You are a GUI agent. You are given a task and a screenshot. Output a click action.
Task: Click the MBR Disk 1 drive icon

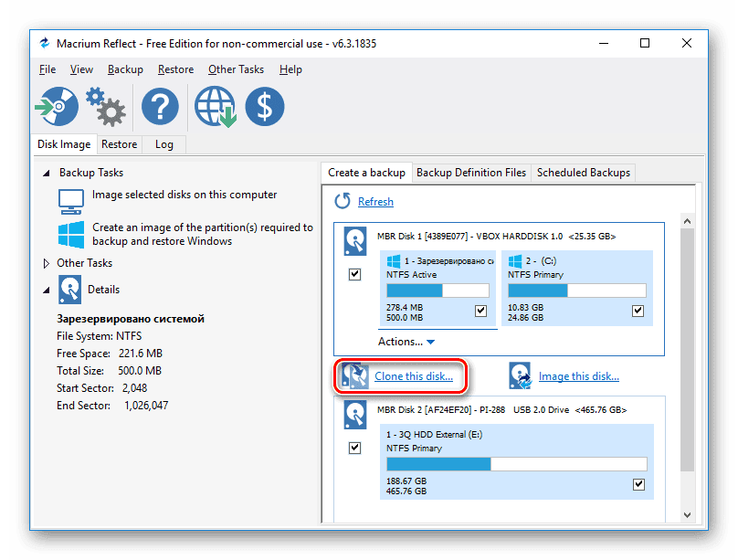(355, 241)
